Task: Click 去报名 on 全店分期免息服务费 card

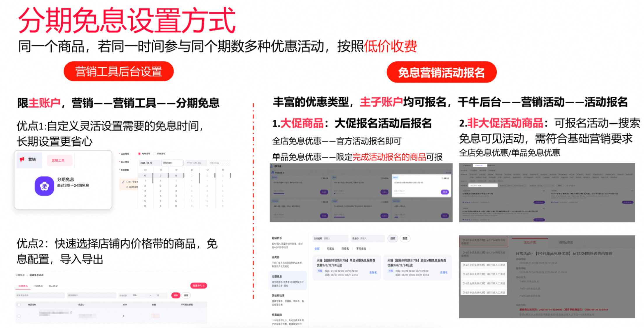Action: pyautogui.click(x=444, y=273)
